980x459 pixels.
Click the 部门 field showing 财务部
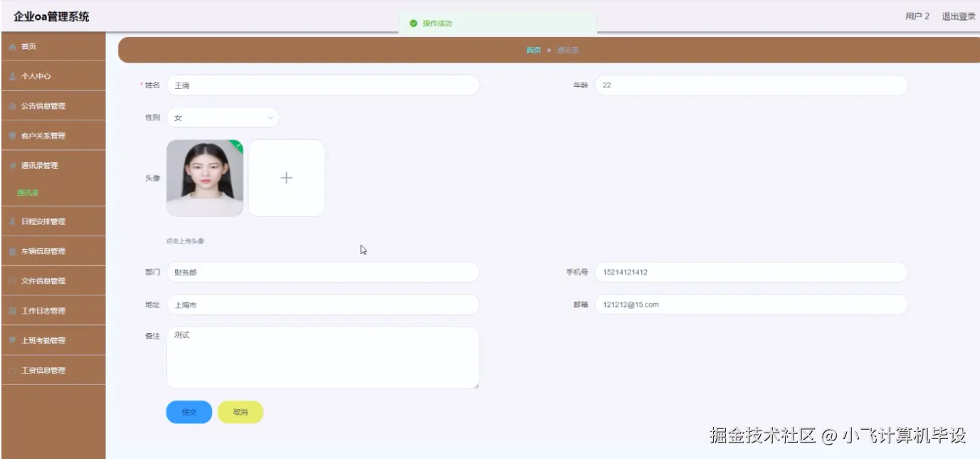click(323, 273)
